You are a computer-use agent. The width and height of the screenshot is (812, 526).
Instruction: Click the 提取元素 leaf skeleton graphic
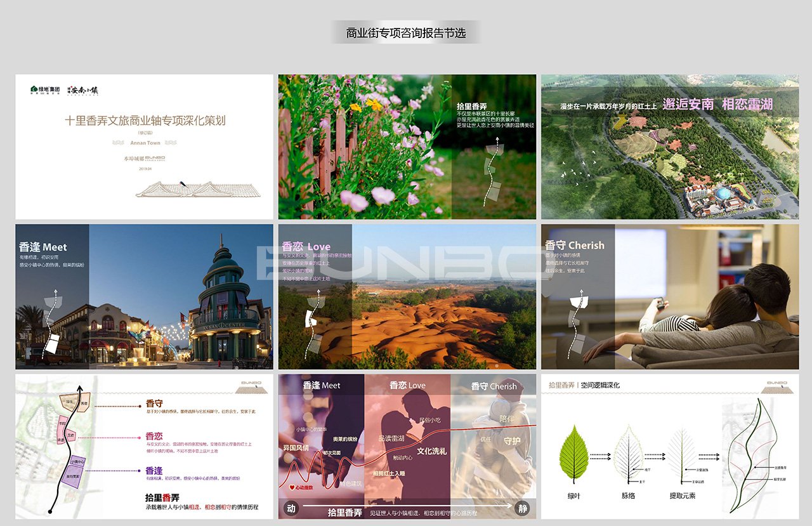point(682,454)
